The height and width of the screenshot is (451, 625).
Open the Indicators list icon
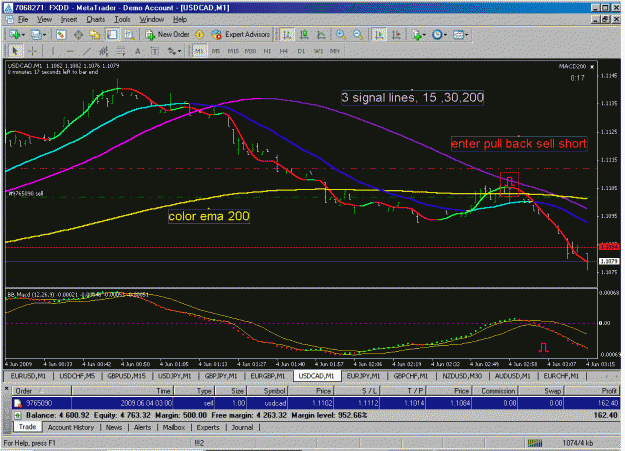pyautogui.click(x=417, y=35)
